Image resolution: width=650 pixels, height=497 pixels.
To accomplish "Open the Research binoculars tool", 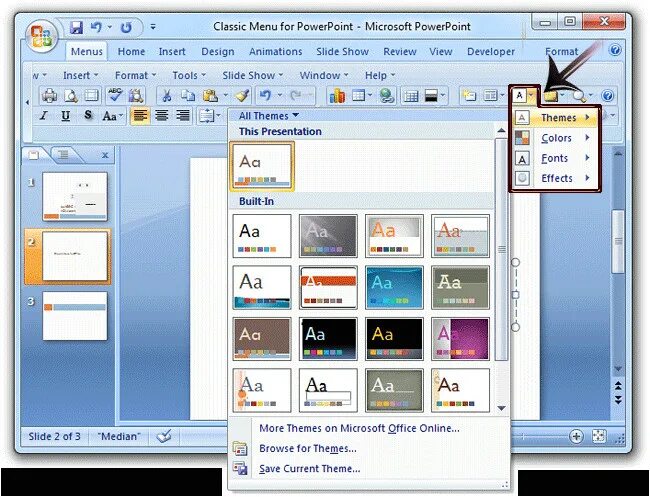I will click(x=136, y=96).
